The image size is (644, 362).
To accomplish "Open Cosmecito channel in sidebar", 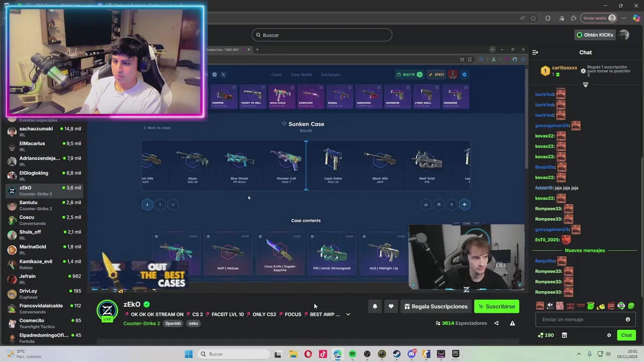I will point(43,323).
